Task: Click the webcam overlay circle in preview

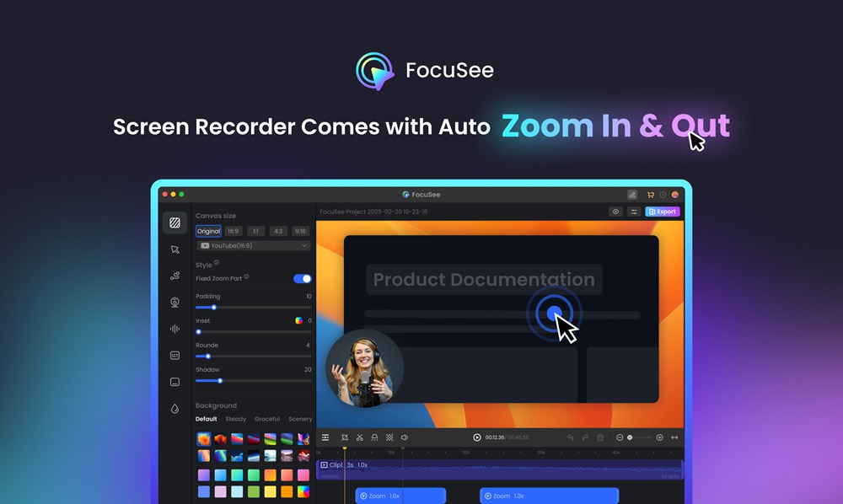Action: [x=364, y=368]
